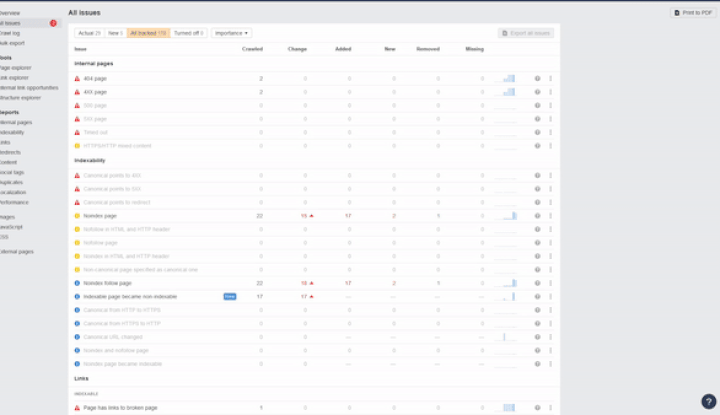720x415 pixels.
Task: Click the help question mark button
Action: point(707,400)
